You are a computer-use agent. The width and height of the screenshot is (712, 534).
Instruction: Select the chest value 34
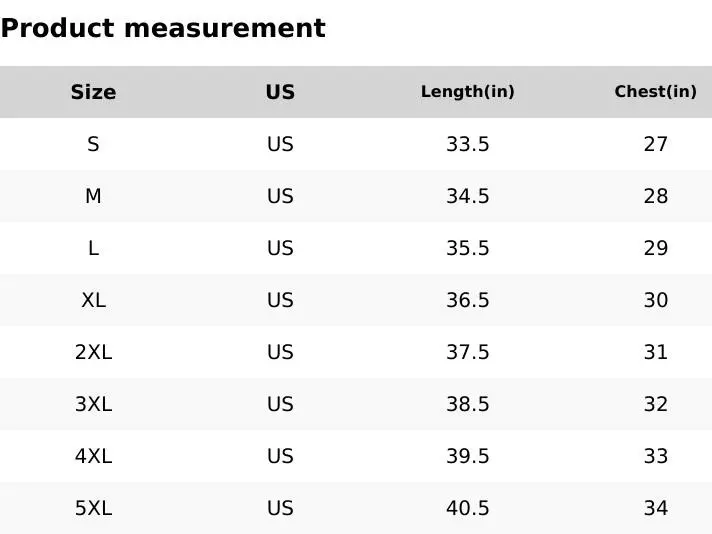(x=655, y=508)
